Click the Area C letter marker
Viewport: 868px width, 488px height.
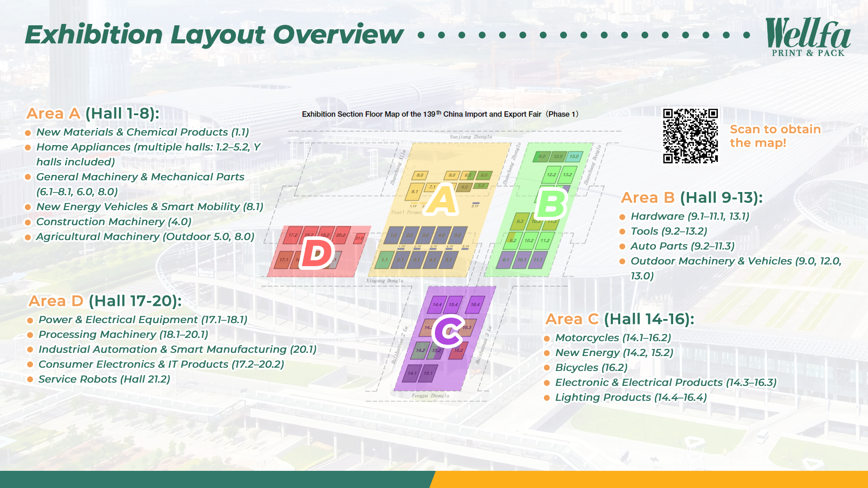pos(448,331)
